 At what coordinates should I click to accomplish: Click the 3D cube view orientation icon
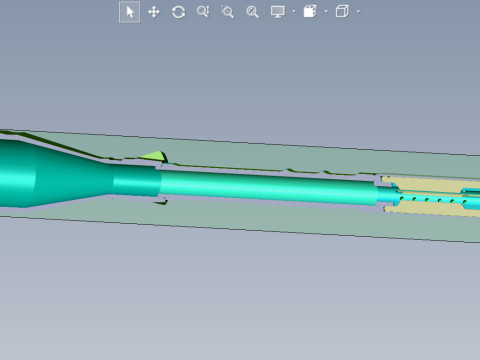(342, 11)
